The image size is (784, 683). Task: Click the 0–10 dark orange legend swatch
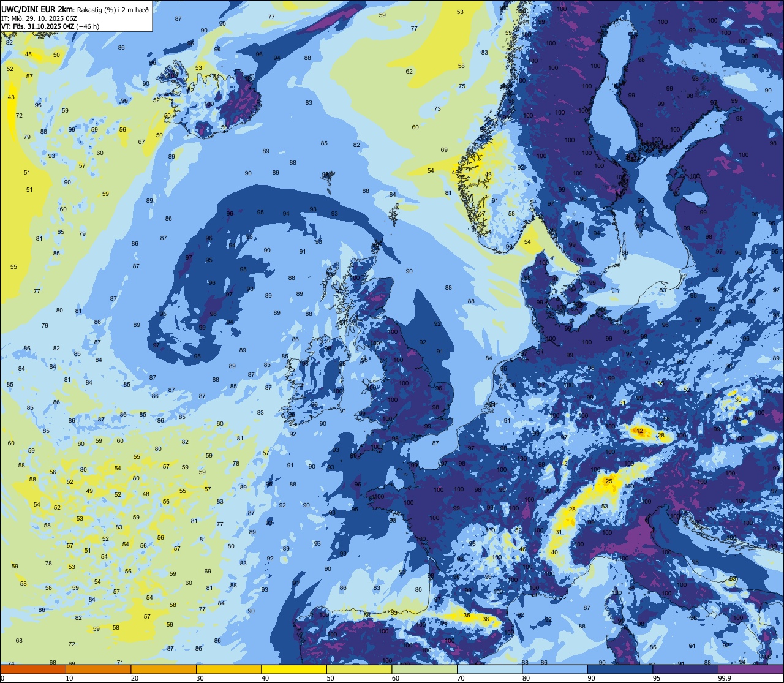[x=33, y=669]
